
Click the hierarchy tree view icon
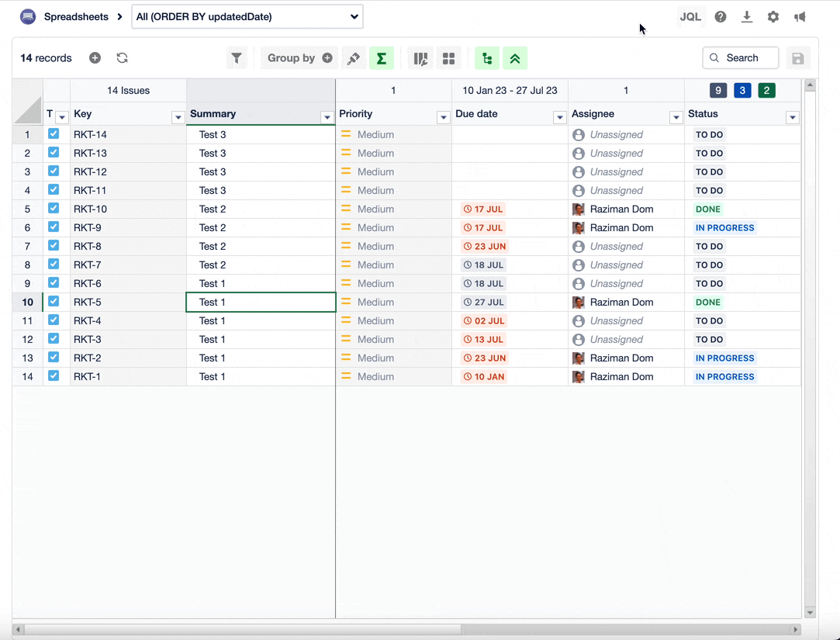click(486, 58)
